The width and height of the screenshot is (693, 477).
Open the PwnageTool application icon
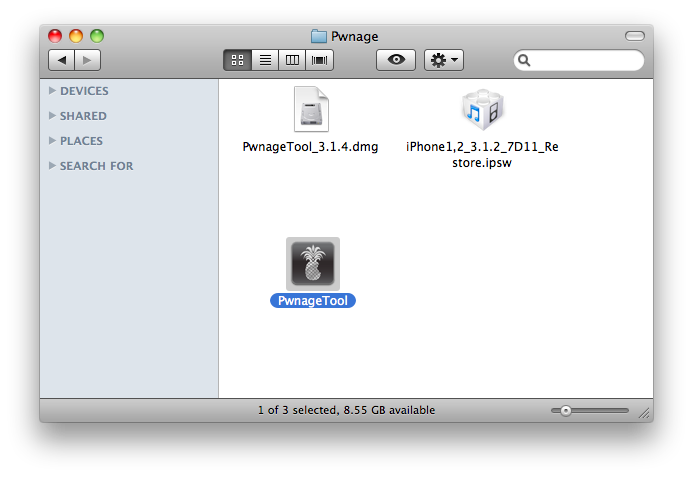(x=312, y=264)
